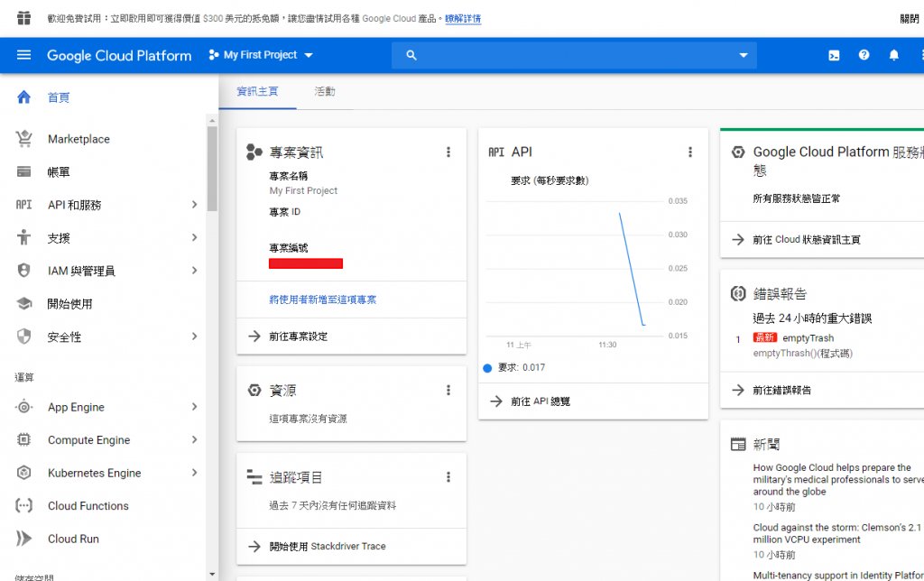This screenshot has width=924, height=581.
Task: Click the Compute Engine chip icon
Action: pos(23,439)
